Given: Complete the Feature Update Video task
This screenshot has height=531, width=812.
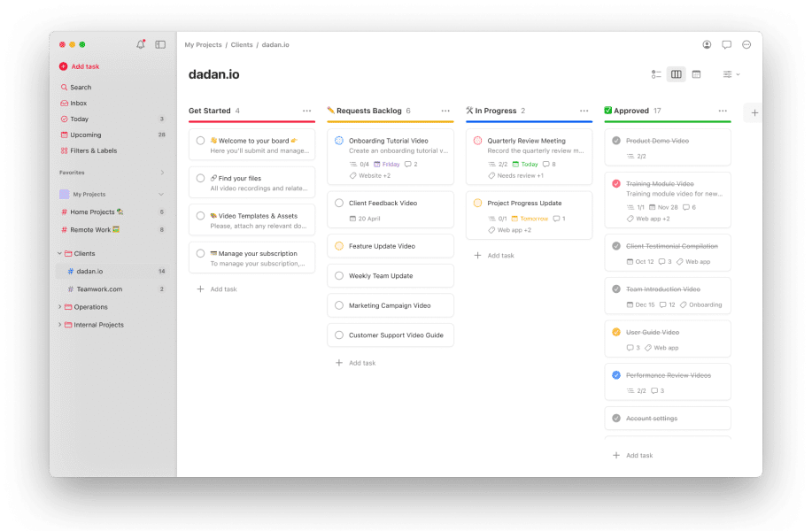Looking at the screenshot, I should click(x=338, y=246).
